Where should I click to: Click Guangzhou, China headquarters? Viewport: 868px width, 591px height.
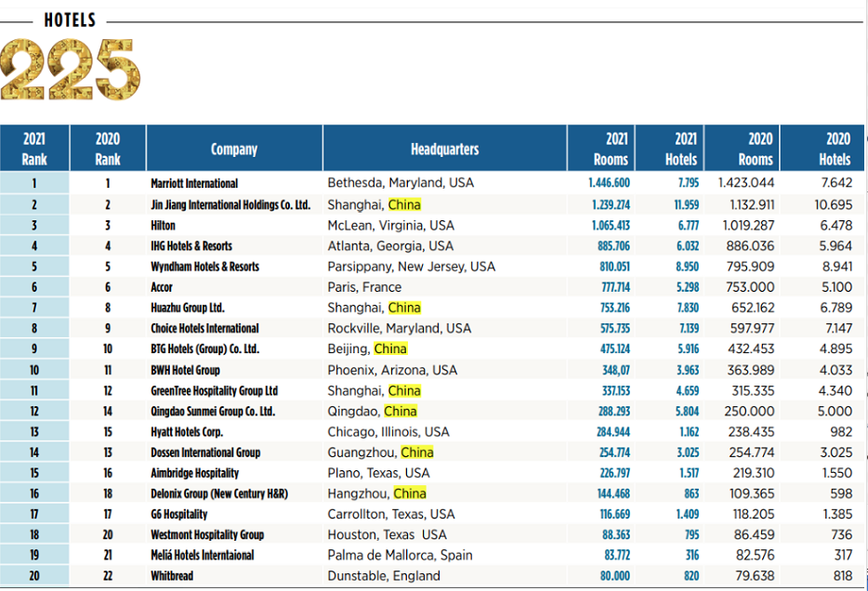tap(380, 453)
